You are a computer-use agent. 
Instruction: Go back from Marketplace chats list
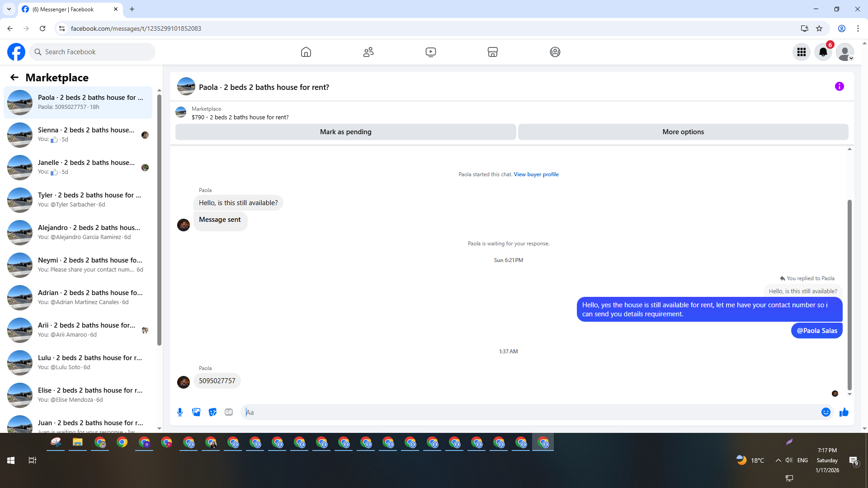14,77
